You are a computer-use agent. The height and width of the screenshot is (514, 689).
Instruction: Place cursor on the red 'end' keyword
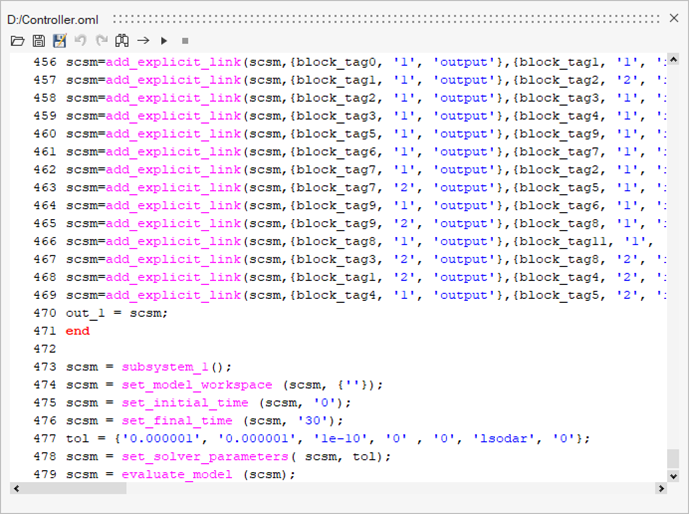click(x=78, y=331)
